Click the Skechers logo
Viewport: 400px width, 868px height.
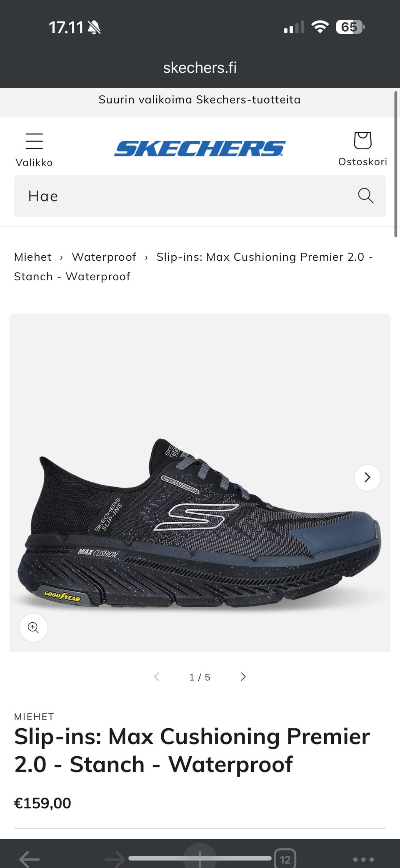point(200,148)
